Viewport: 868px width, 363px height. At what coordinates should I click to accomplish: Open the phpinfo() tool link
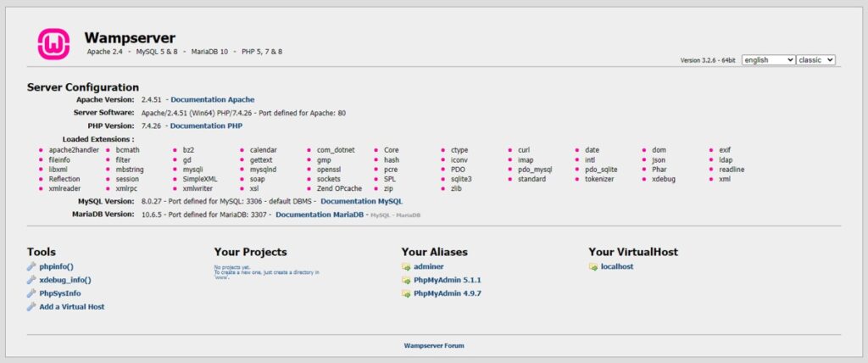57,266
